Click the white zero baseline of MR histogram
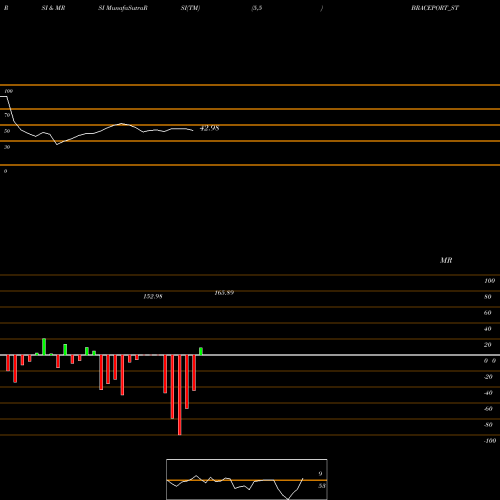The image size is (500, 500). 250,355
